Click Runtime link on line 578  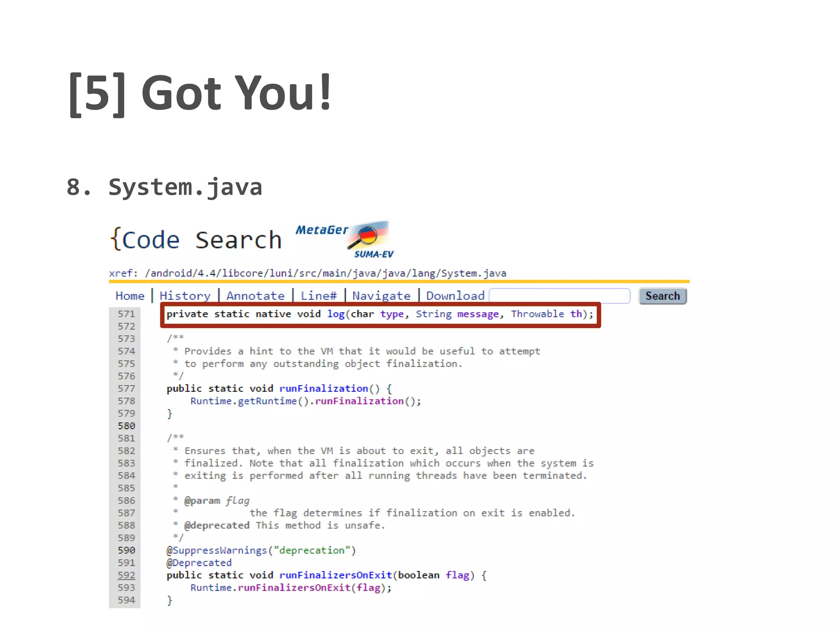click(x=211, y=401)
